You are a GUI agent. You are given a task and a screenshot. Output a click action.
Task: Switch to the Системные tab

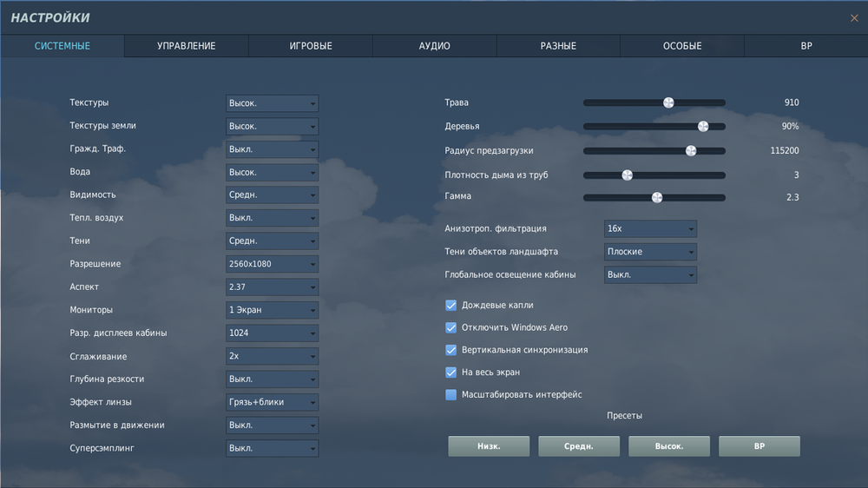pos(62,46)
